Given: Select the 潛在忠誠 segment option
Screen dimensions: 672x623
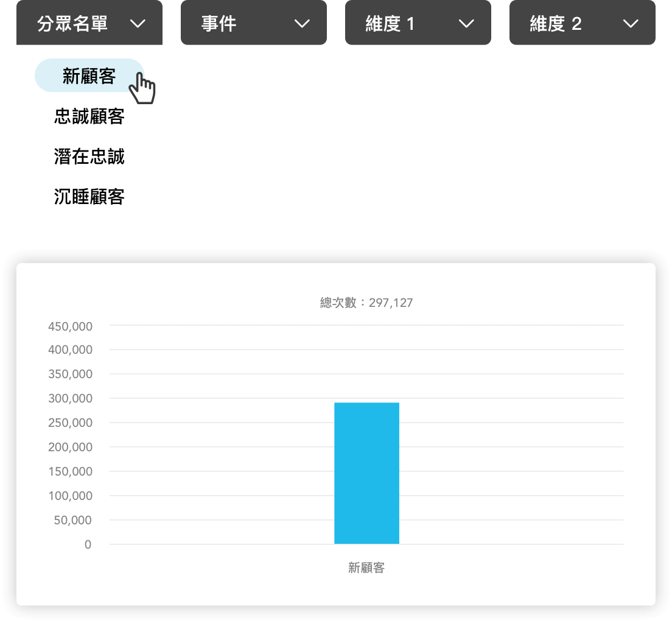Looking at the screenshot, I should pyautogui.click(x=89, y=157).
